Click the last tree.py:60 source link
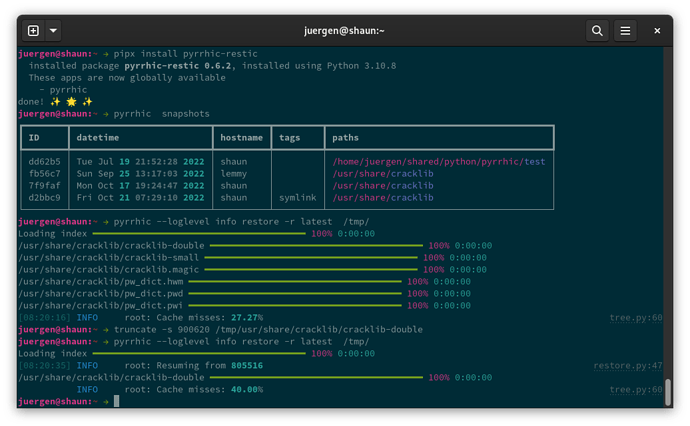Viewport: 690px width, 426px height. click(636, 389)
